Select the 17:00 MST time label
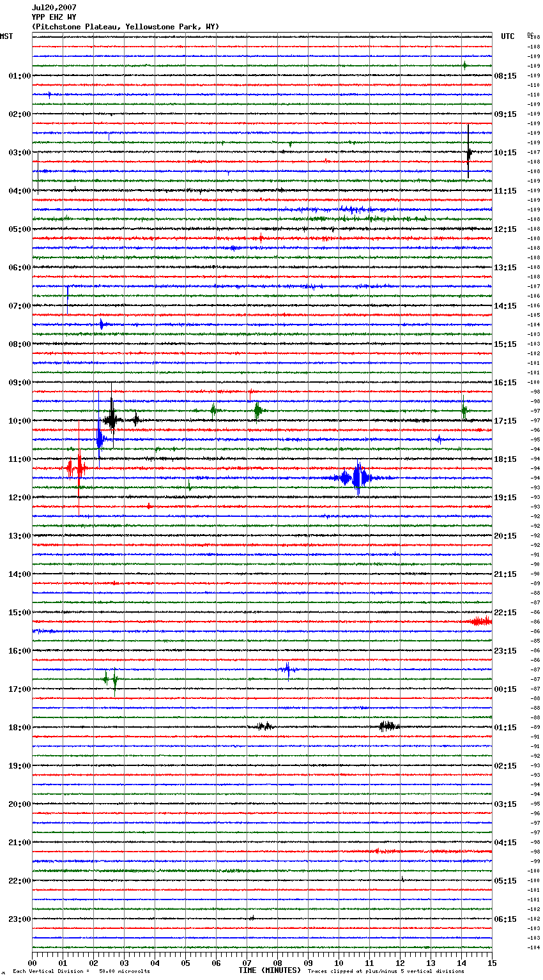The width and height of the screenshot is (543, 980). coord(20,689)
